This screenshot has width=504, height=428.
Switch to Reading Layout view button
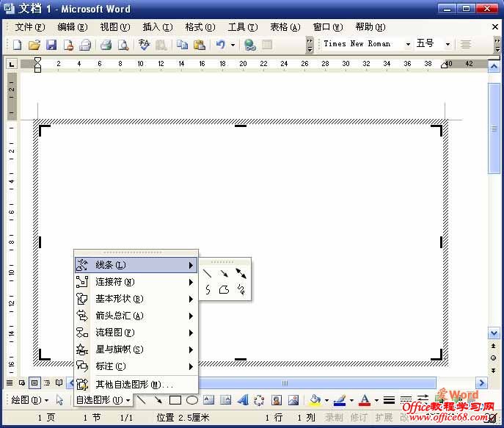[x=59, y=382]
